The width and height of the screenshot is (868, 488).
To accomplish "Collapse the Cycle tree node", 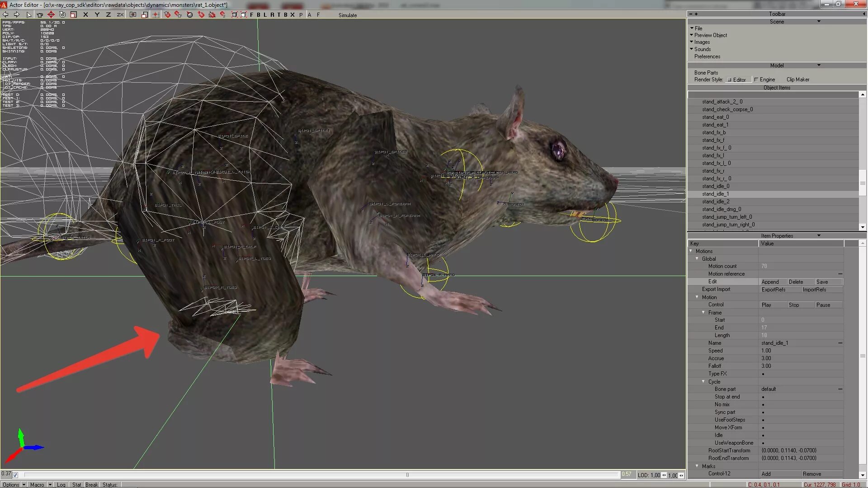I will [x=703, y=381].
